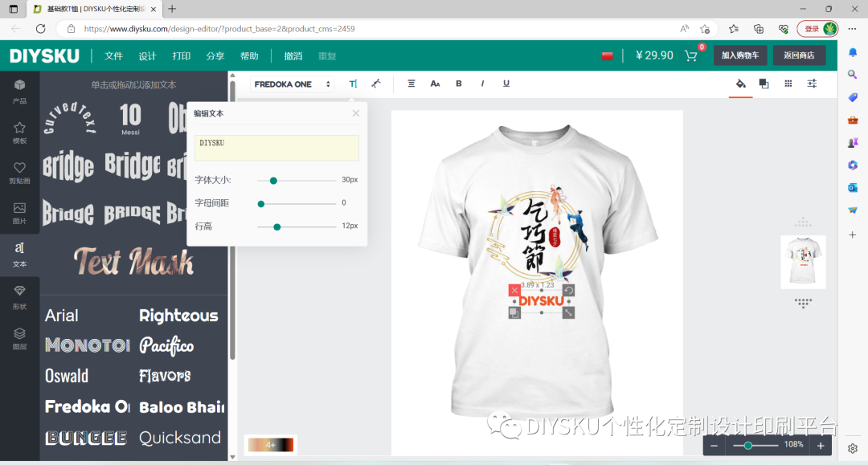Click the shopping cart icon
Image resolution: width=868 pixels, height=465 pixels.
[691, 55]
